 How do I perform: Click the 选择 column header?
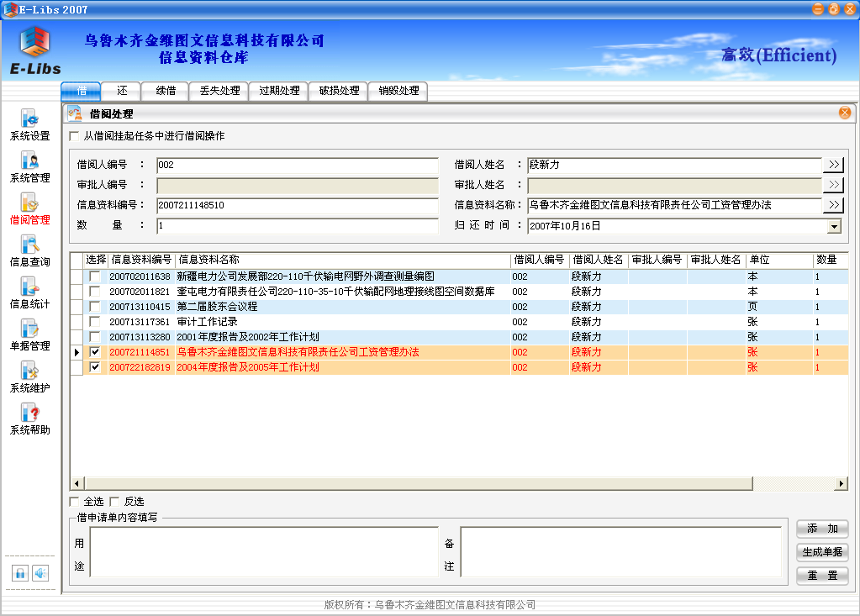(x=96, y=260)
